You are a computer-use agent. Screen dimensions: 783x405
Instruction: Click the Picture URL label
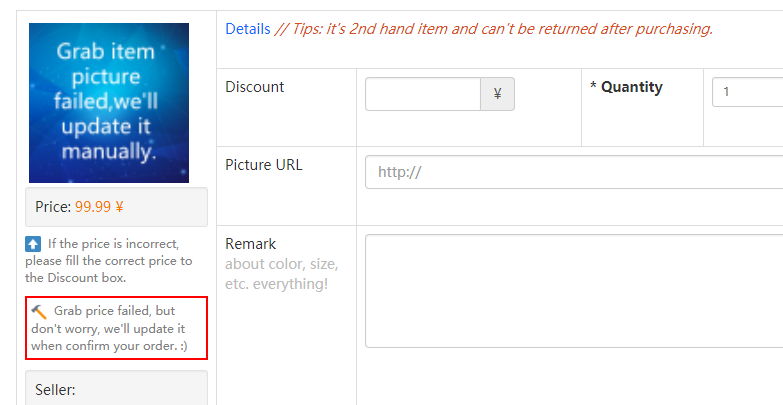coord(264,165)
